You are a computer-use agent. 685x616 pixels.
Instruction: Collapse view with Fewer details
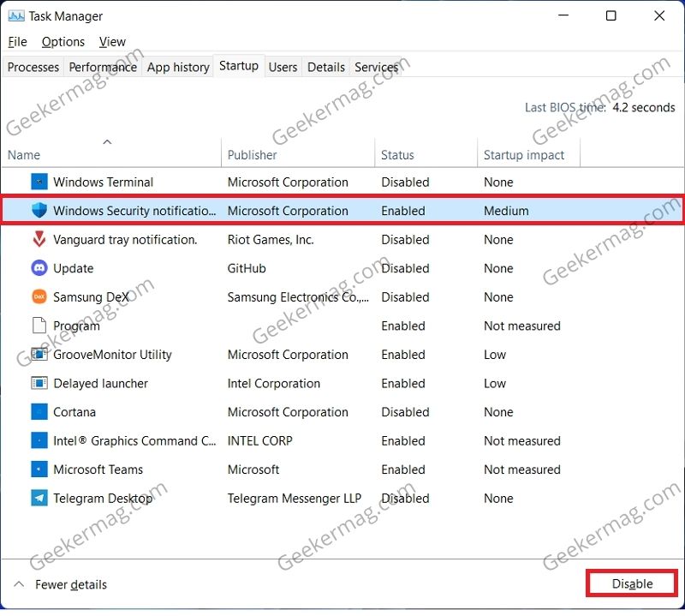click(x=61, y=584)
